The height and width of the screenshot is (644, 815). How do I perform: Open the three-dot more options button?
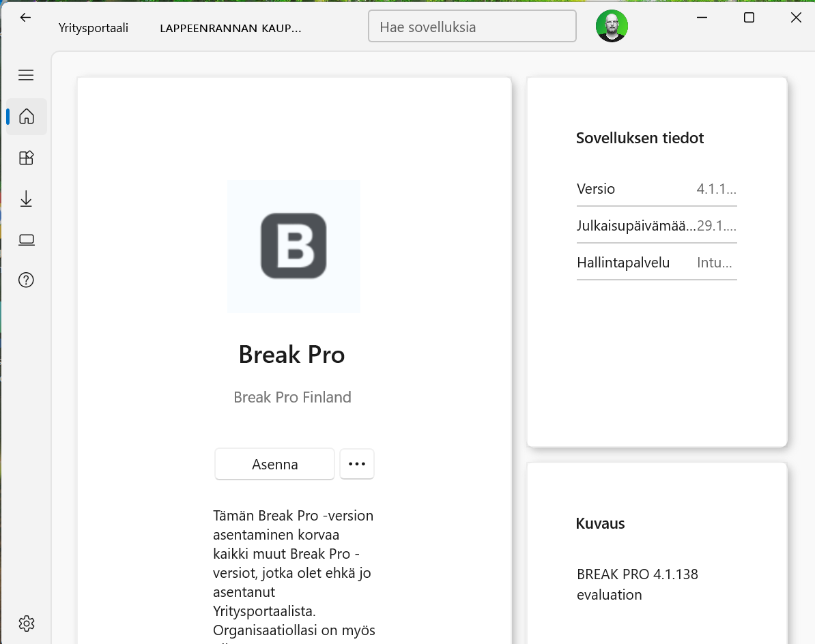pos(357,464)
